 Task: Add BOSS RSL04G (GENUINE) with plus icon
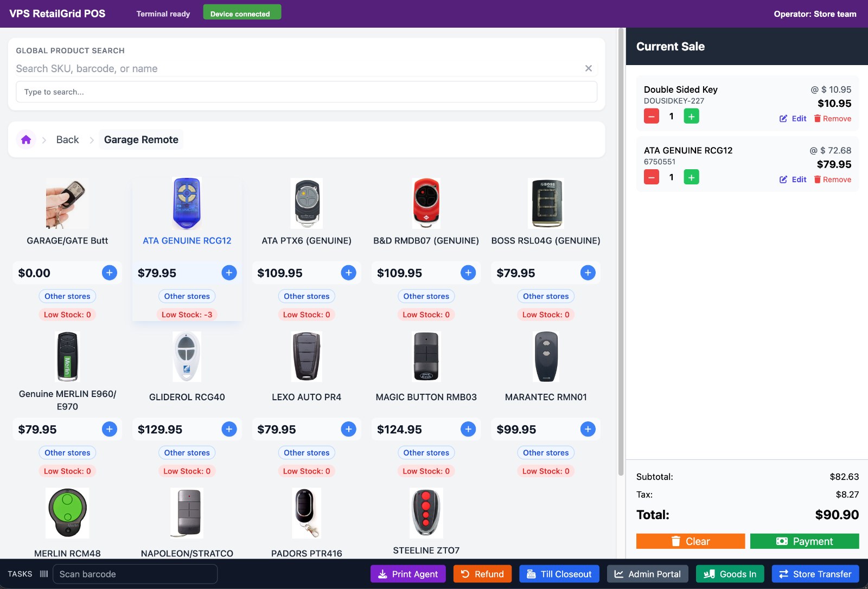coord(588,273)
